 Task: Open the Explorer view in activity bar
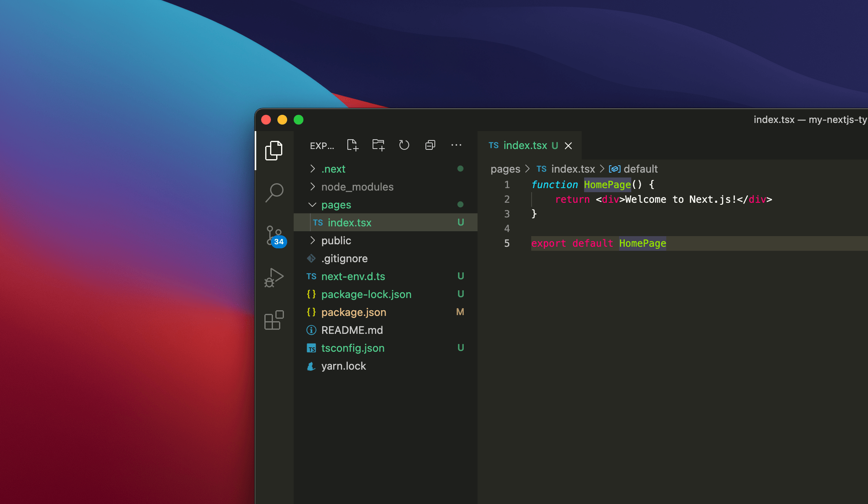(x=274, y=151)
